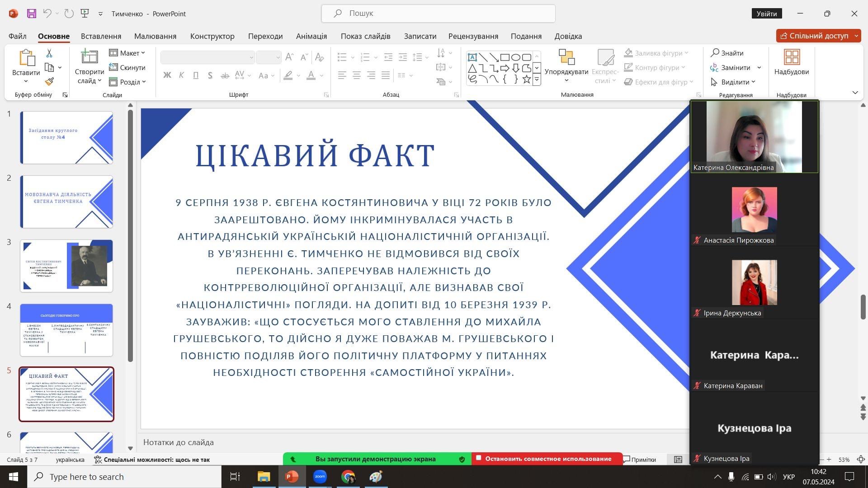Toggle Italic (К) formatting
The image size is (868, 488).
click(x=181, y=75)
